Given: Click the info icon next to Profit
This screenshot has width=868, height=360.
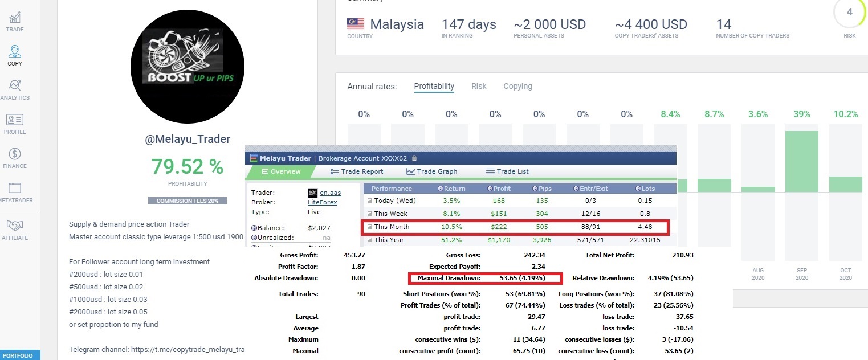Looking at the screenshot, I should [490, 189].
